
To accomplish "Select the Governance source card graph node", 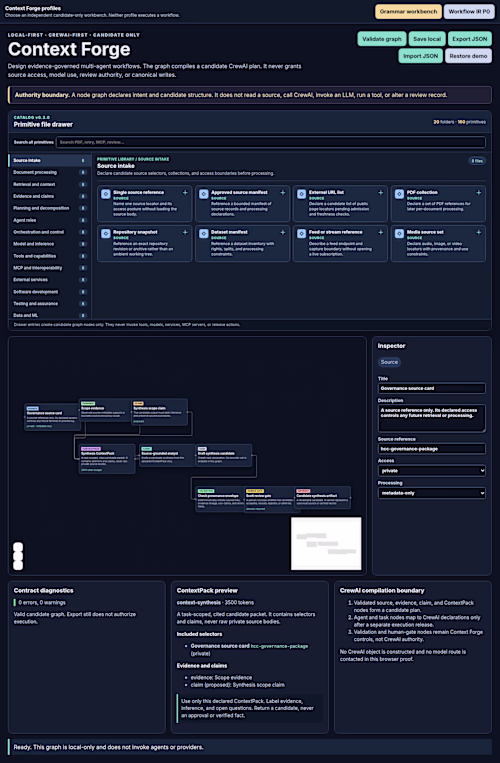I will tap(52, 417).
